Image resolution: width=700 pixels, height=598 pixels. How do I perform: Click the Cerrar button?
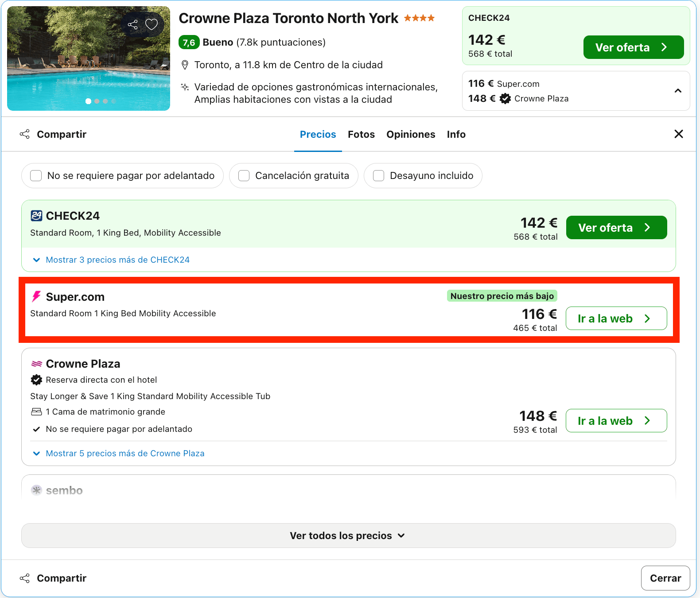point(665,578)
